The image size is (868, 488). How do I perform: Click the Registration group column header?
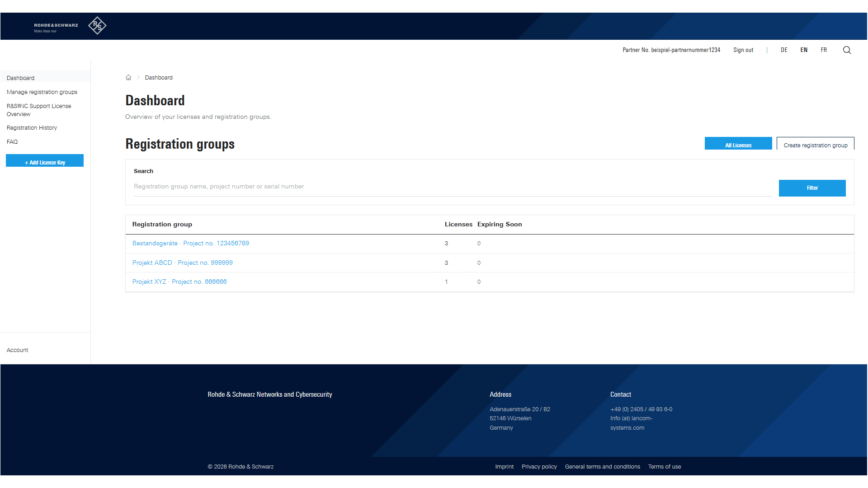[x=162, y=225]
